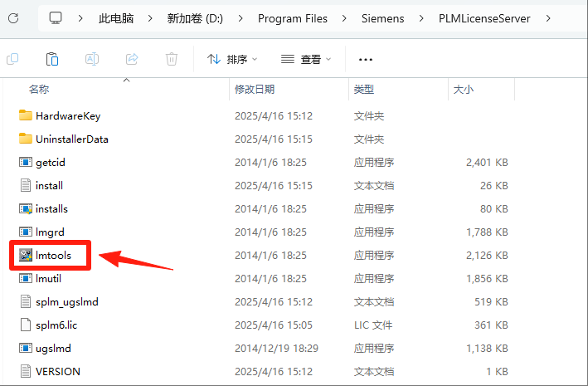Image resolution: width=588 pixels, height=386 pixels.
Task: Click the getcid file name
Action: click(51, 163)
